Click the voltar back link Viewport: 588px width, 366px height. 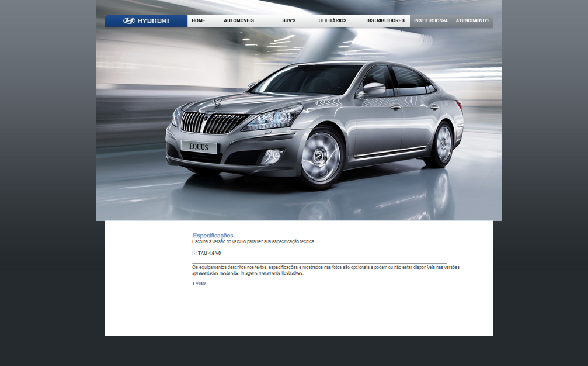pyautogui.click(x=199, y=284)
